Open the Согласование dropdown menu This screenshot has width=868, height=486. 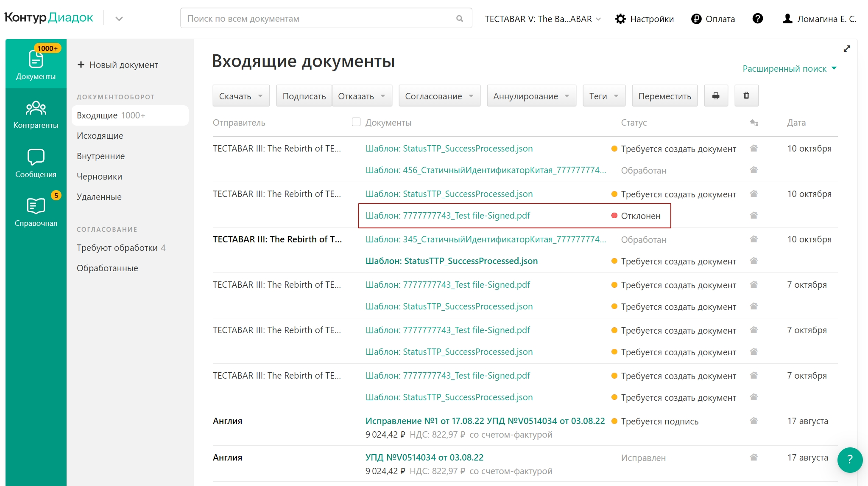[439, 96]
